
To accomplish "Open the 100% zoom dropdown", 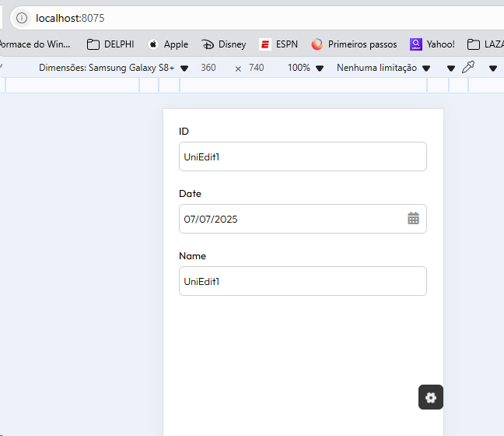I will (x=306, y=68).
